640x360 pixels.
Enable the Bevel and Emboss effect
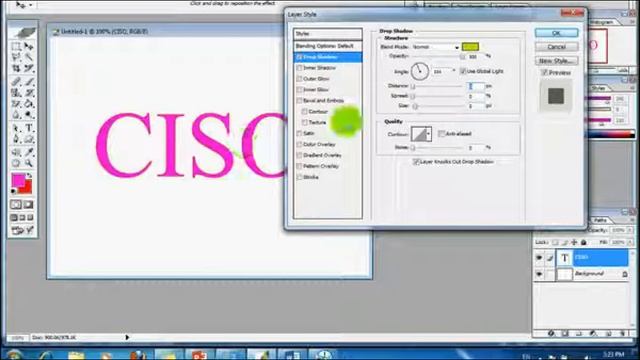(x=299, y=100)
